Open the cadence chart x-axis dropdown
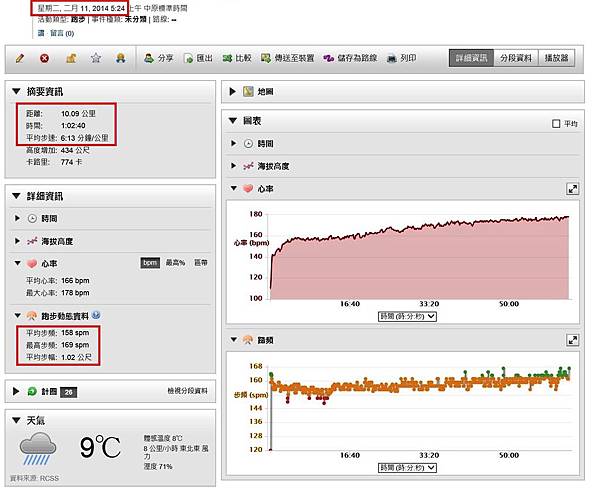Viewport: 600px width, 493px height. [x=407, y=468]
